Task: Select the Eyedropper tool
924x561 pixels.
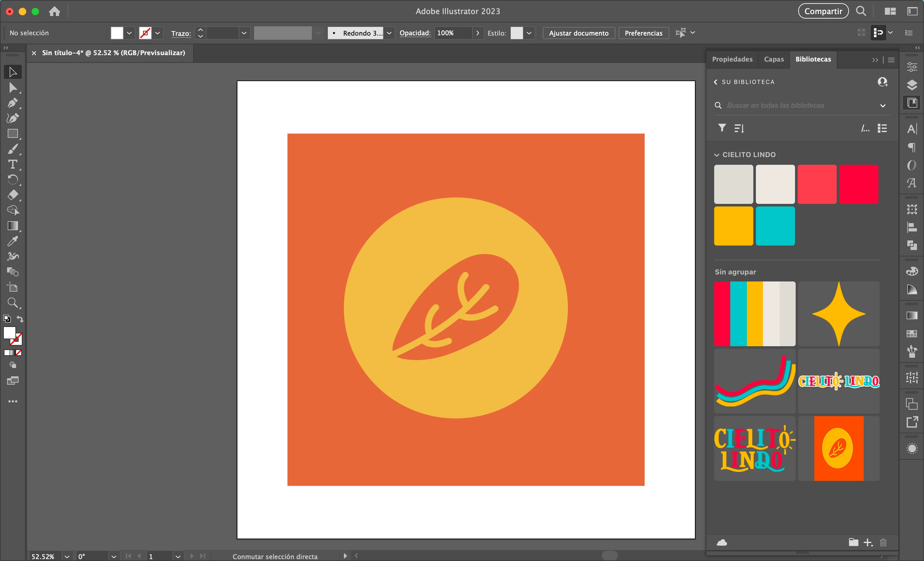Action: click(x=13, y=241)
